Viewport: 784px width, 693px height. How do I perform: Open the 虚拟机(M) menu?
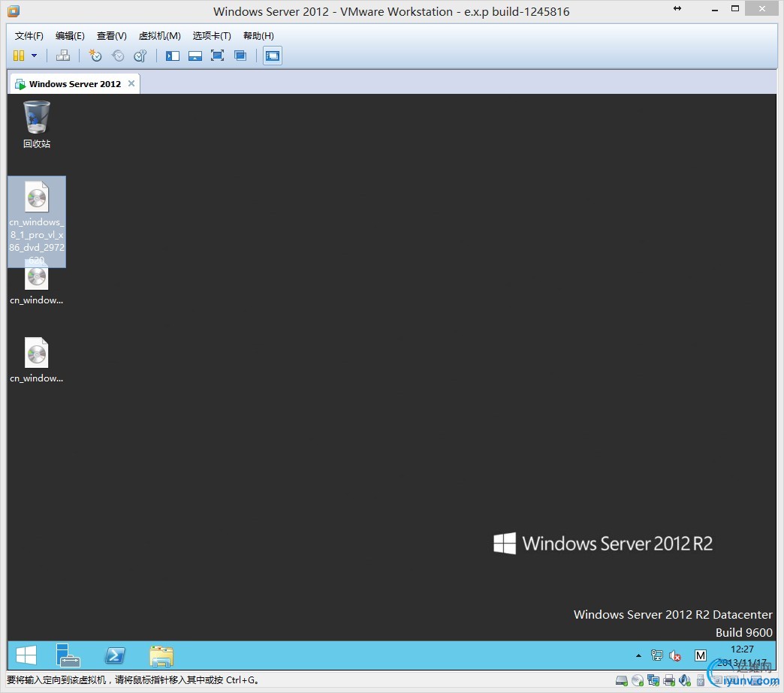pos(159,35)
